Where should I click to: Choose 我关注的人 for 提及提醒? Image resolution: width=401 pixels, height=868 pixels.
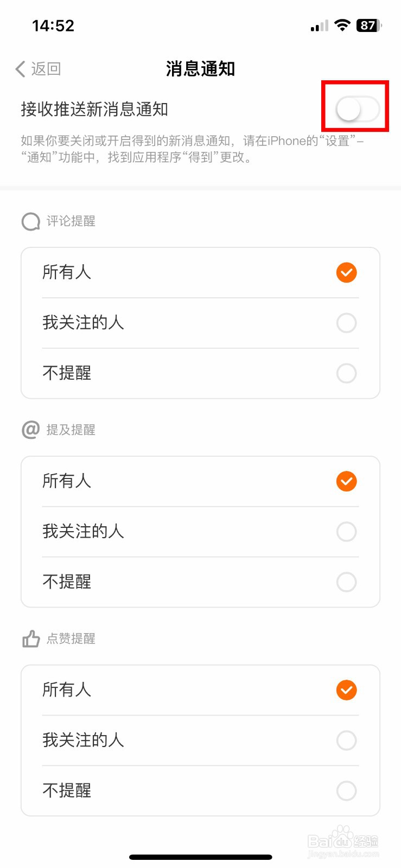coord(346,532)
